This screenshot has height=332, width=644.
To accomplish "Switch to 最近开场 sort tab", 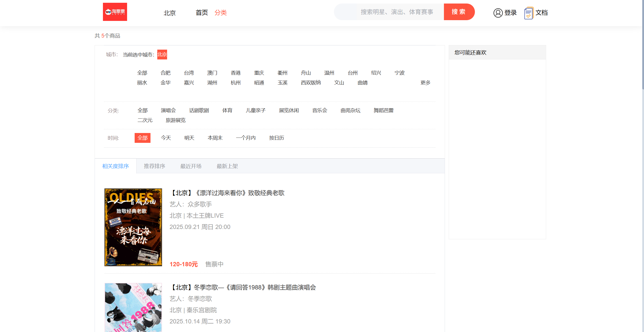I will 191,166.
